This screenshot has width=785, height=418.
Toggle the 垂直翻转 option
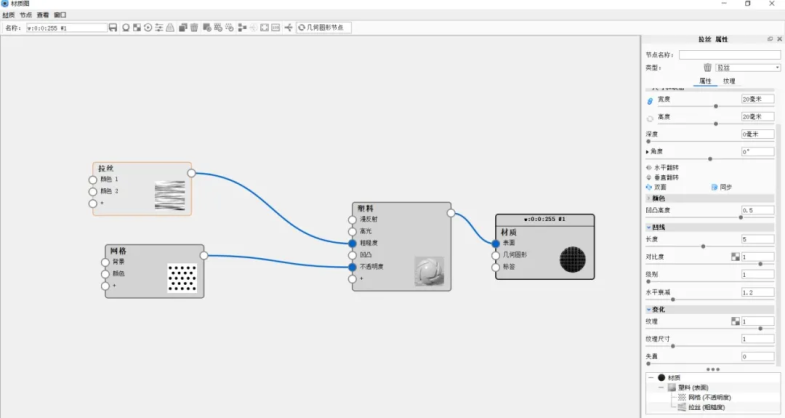click(x=649, y=177)
